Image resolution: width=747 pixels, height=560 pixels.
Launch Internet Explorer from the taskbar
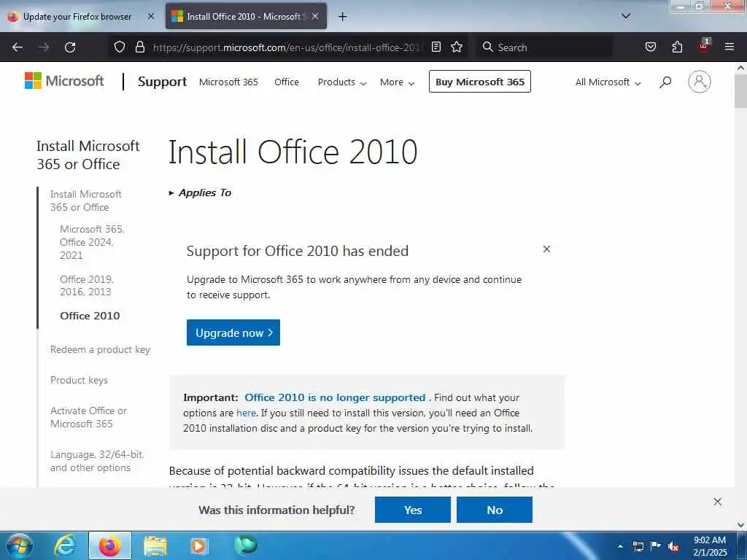[x=65, y=545]
